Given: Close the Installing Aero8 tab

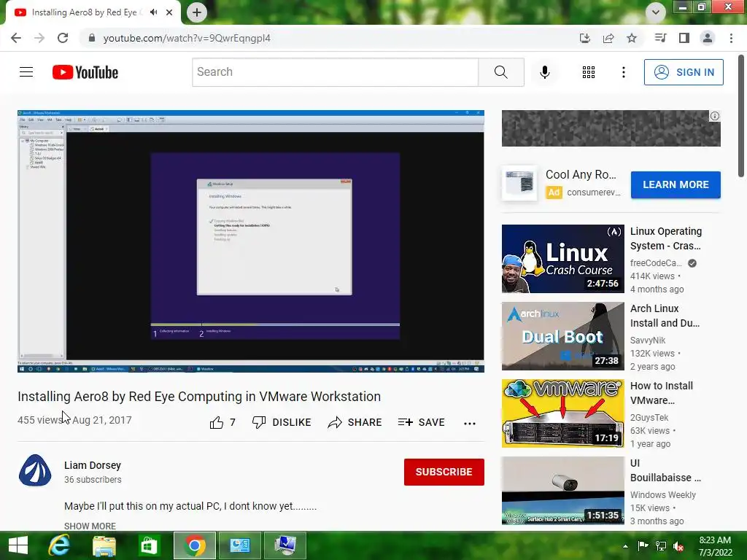Looking at the screenshot, I should 169,12.
